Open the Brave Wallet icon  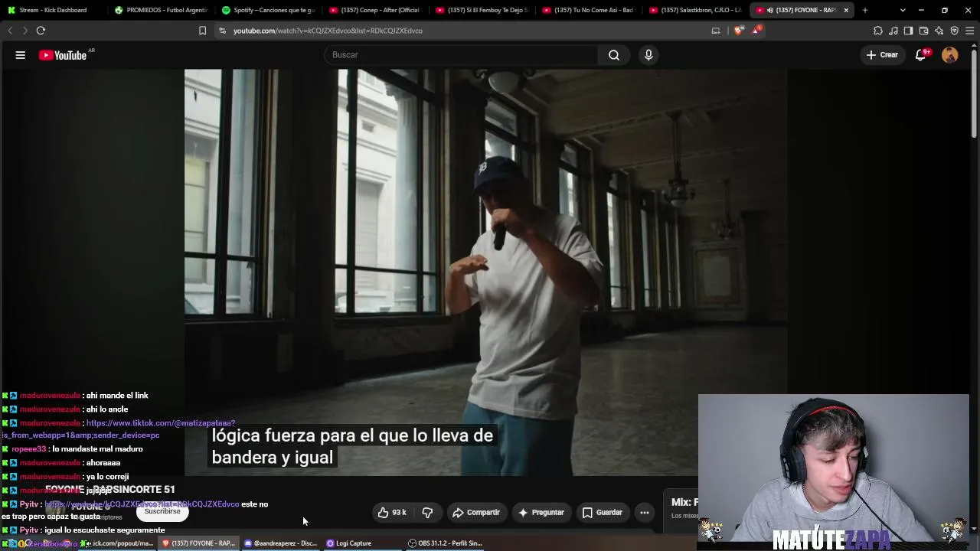[x=923, y=31]
